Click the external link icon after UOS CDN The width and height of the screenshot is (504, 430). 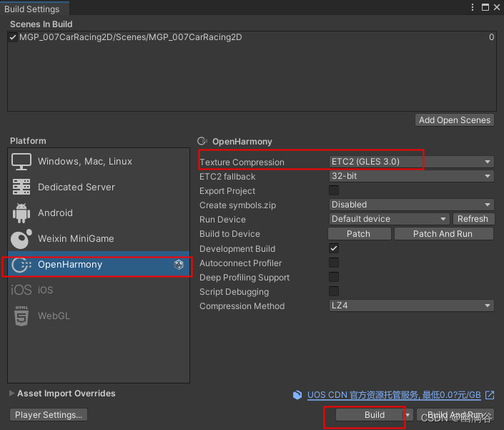[x=490, y=395]
